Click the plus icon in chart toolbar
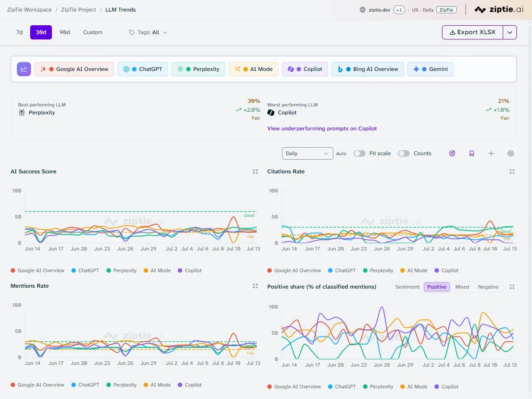The height and width of the screenshot is (399, 532). (491, 153)
